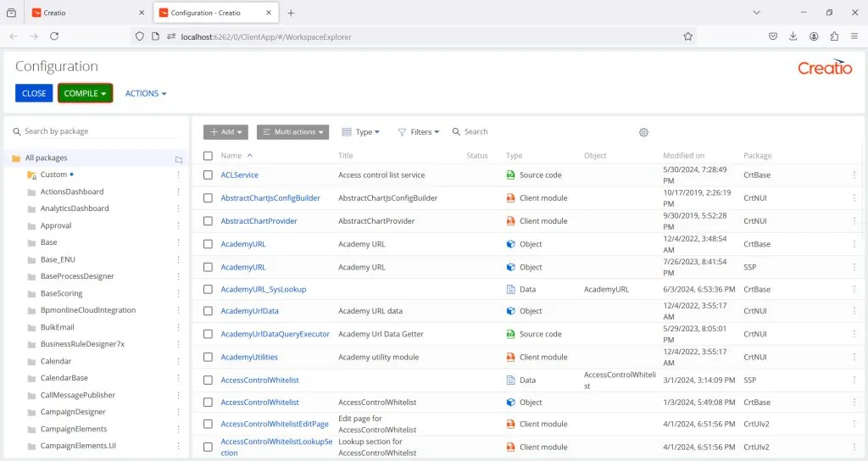Open the AccessControlWhitelistEditPage link
Viewport: 868px width, 461px height.
click(275, 424)
